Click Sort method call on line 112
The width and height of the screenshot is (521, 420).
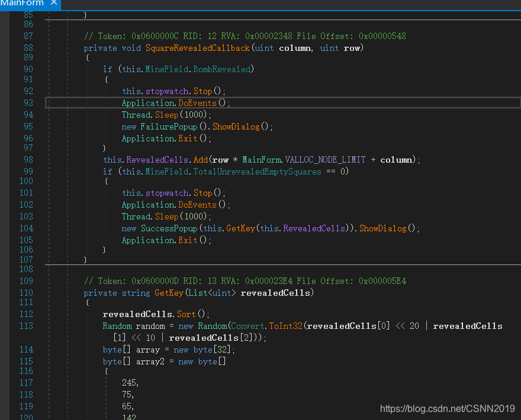point(186,314)
